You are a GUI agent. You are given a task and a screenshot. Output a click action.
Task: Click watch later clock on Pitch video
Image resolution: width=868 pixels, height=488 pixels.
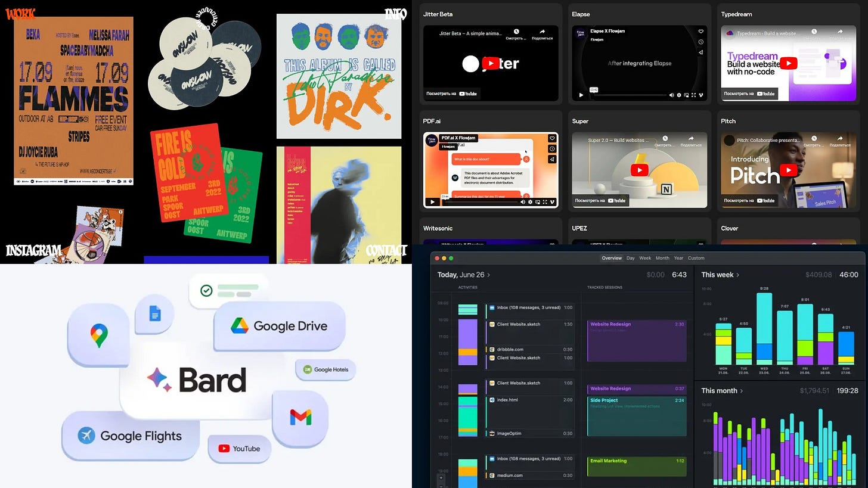tap(814, 139)
